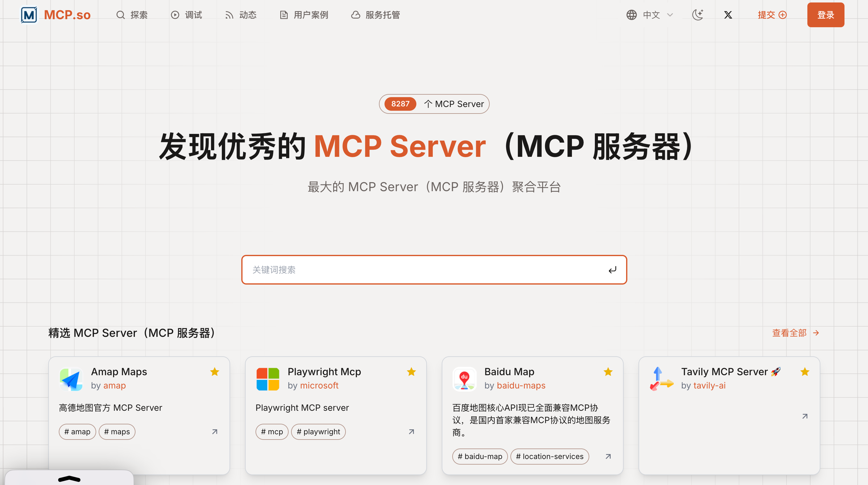Viewport: 868px width, 485px height.
Task: Click the 登录 login button
Action: coord(826,15)
